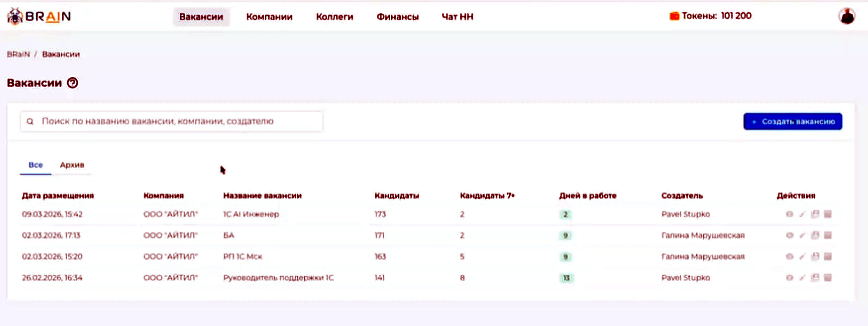The image size is (868, 326).
Task: Click the Дней в работе column header
Action: coord(588,196)
